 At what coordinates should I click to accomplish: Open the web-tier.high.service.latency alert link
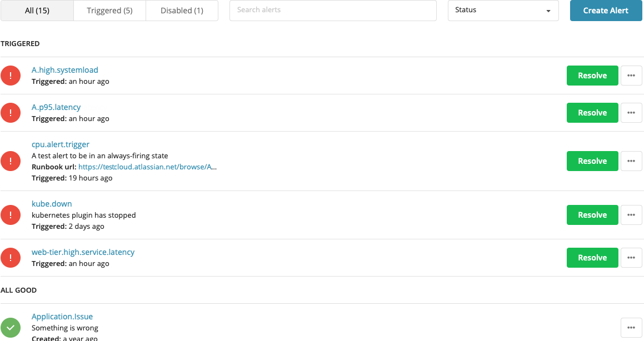[83, 252]
